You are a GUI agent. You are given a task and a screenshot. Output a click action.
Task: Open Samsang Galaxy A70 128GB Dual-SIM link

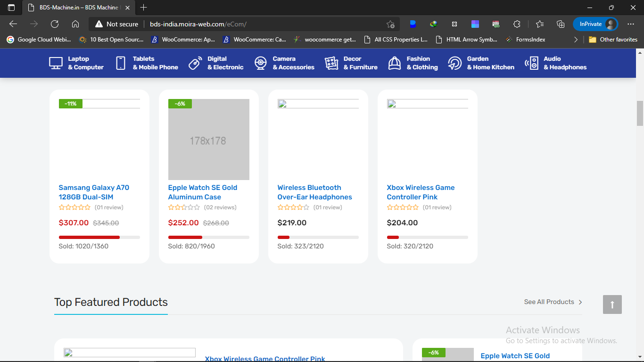point(94,192)
